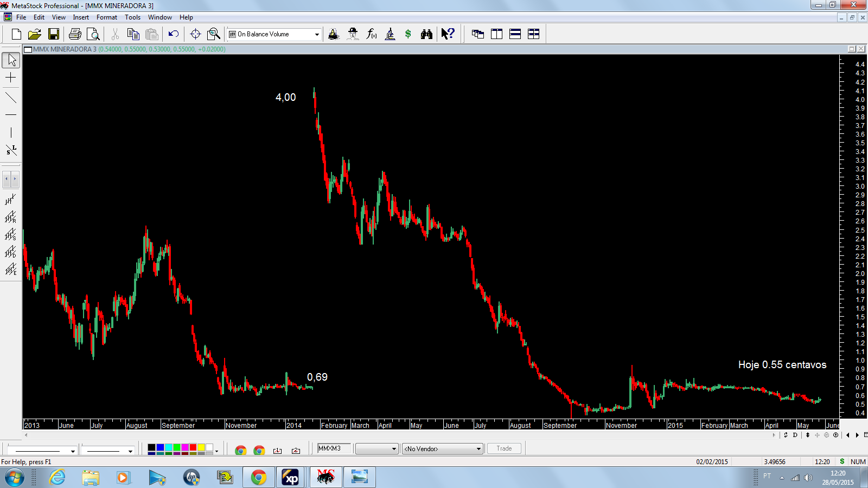Select the buy/sell symbols S L tool
The height and width of the screenshot is (488, 868).
11,150
